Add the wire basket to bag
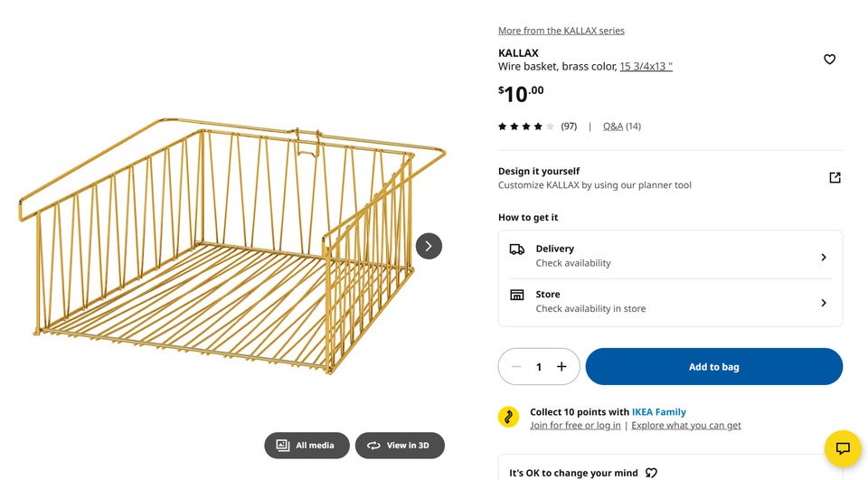This screenshot has height=480, width=868. click(714, 366)
